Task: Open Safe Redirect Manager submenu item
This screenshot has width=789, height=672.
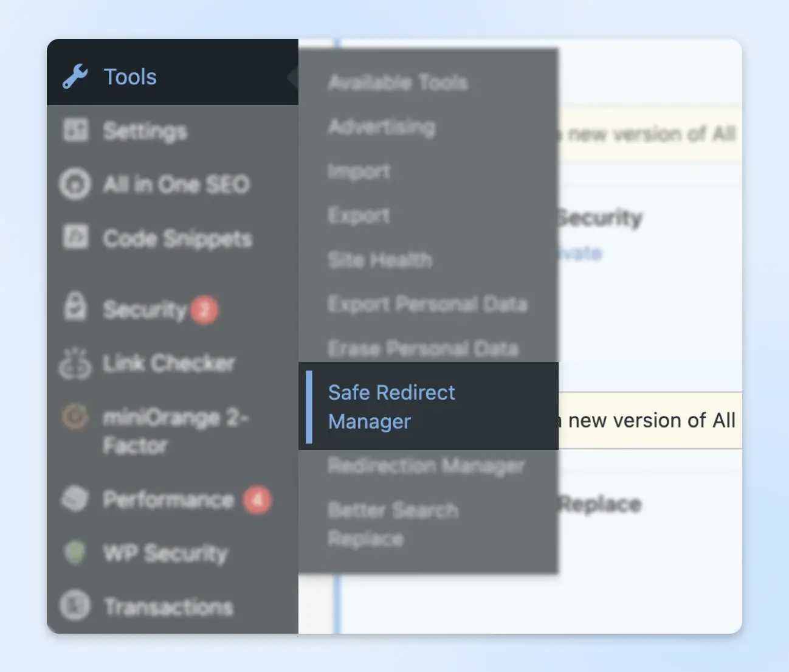Action: pos(391,406)
